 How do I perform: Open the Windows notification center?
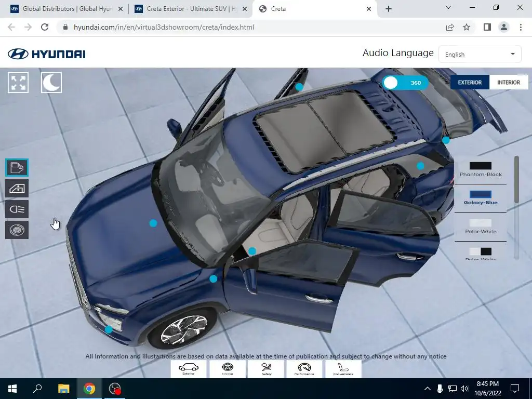515,389
